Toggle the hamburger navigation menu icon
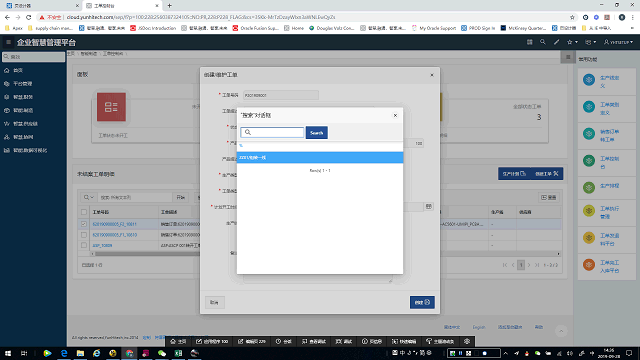Viewport: 640px width, 360px height. point(8,42)
